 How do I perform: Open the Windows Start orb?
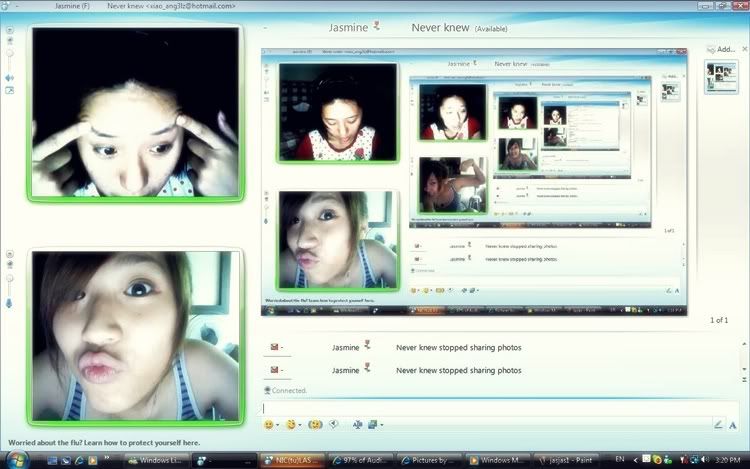[x=17, y=460]
